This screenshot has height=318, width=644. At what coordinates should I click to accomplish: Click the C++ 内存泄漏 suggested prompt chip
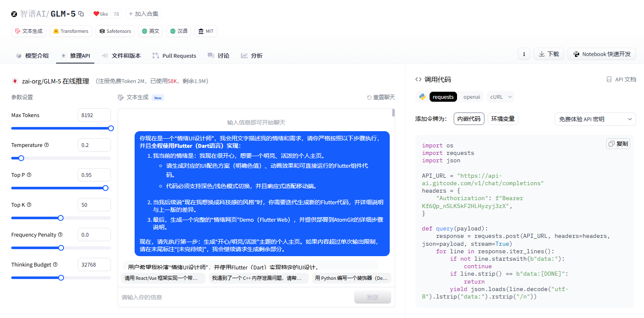258,278
